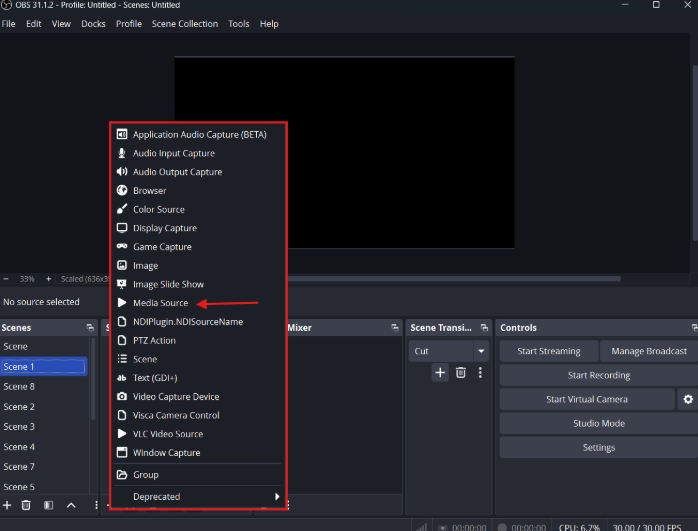The width and height of the screenshot is (698, 531).
Task: Pop out the Scenes dock icon
Action: [91, 328]
